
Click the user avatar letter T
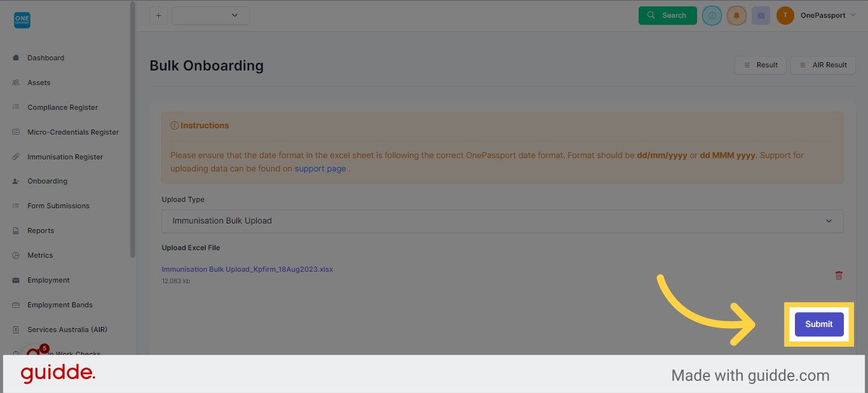coord(785,15)
